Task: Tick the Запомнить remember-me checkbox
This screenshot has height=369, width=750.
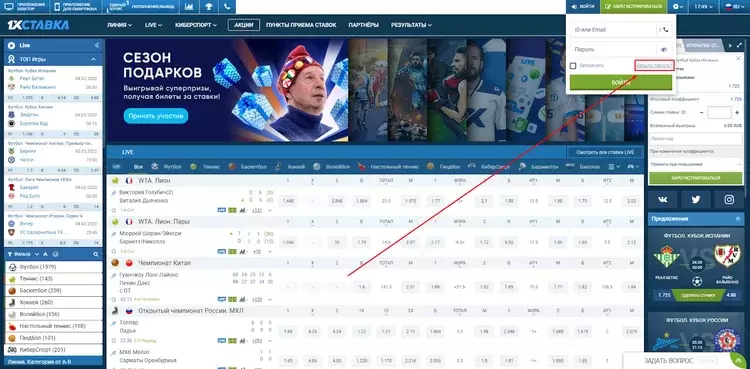Action: pyautogui.click(x=573, y=66)
